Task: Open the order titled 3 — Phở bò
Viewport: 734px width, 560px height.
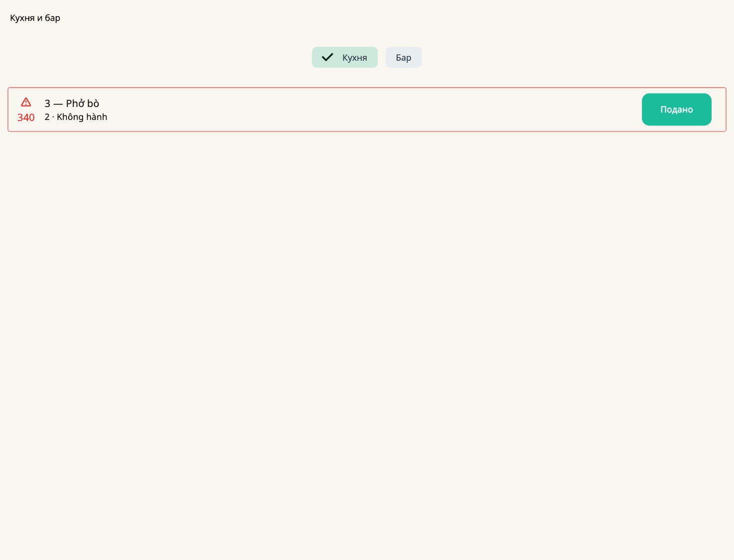Action: pos(72,104)
